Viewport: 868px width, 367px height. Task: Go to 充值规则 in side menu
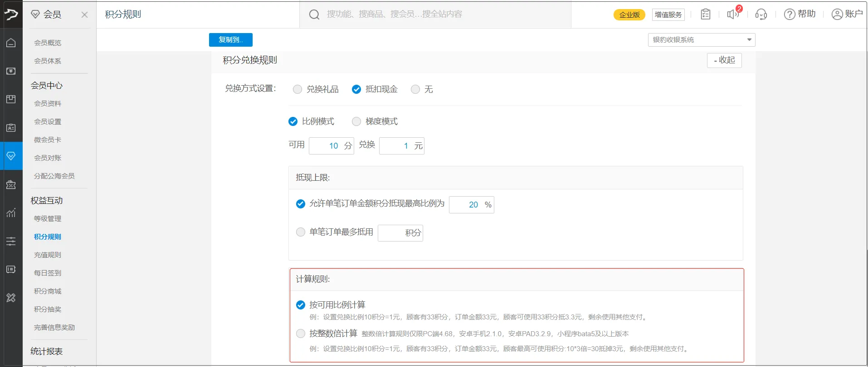48,255
